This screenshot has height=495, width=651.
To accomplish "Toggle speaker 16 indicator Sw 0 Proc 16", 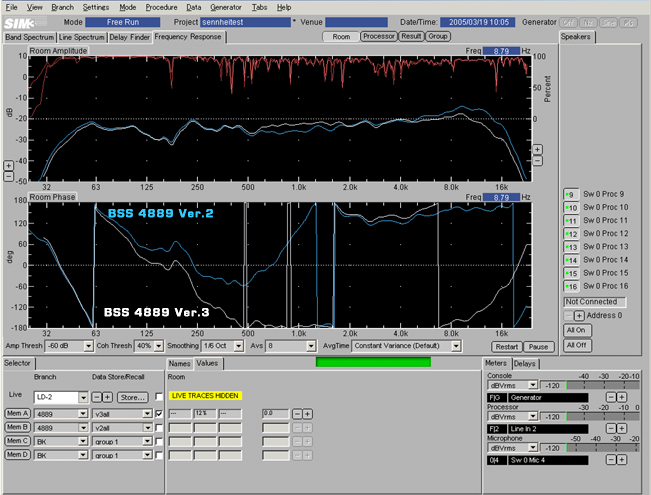I will click(x=571, y=287).
